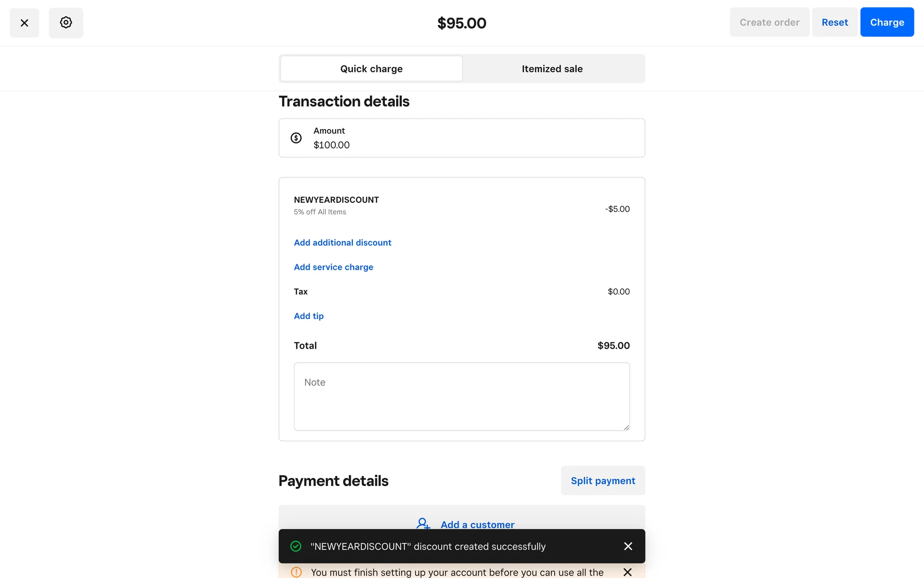Image resolution: width=924 pixels, height=578 pixels.
Task: Close the virtual terminal with X icon
Action: point(25,23)
